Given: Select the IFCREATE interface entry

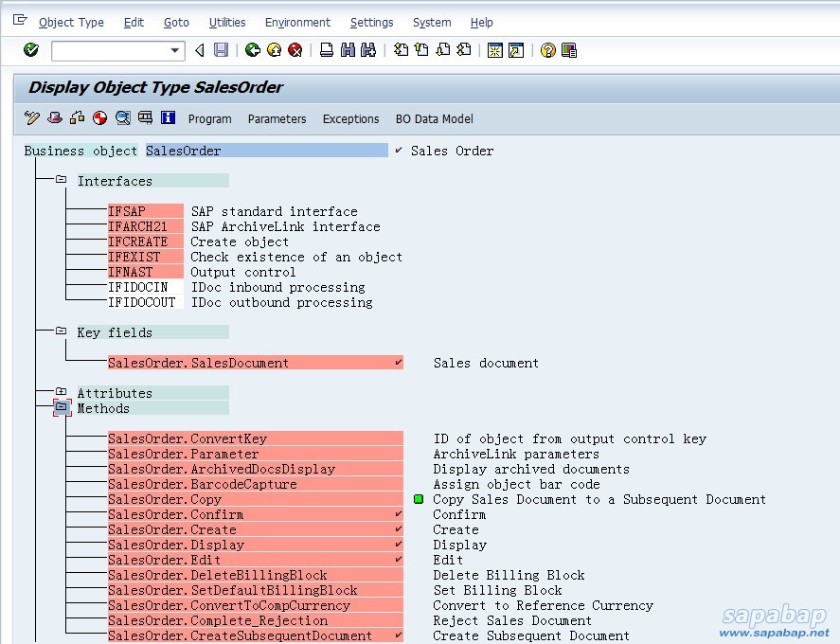Looking at the screenshot, I should pyautogui.click(x=146, y=241).
